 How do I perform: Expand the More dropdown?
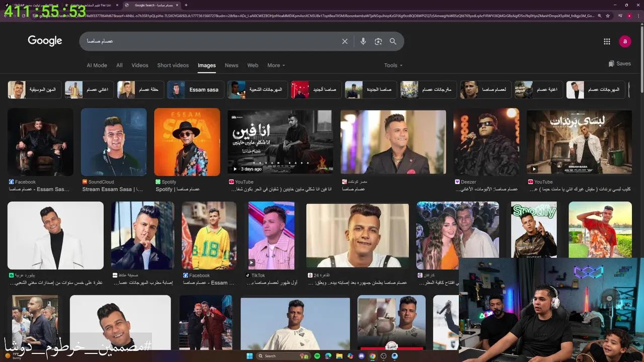coord(276,65)
